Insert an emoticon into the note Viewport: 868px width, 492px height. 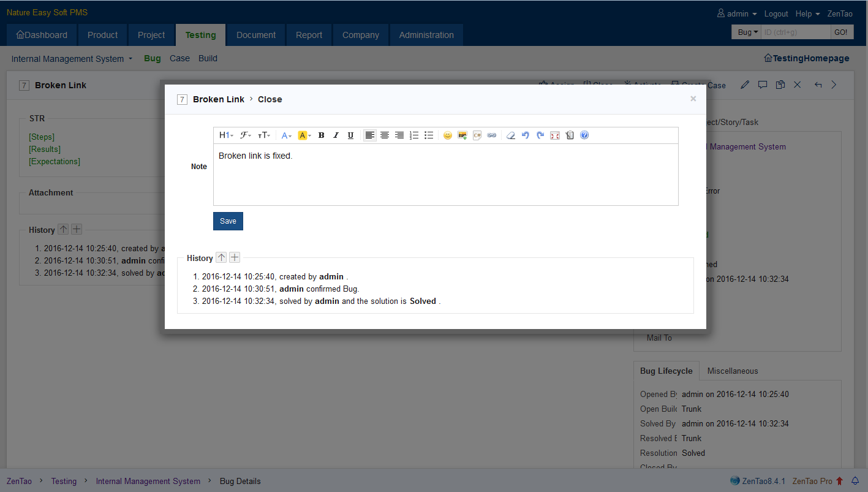(448, 135)
